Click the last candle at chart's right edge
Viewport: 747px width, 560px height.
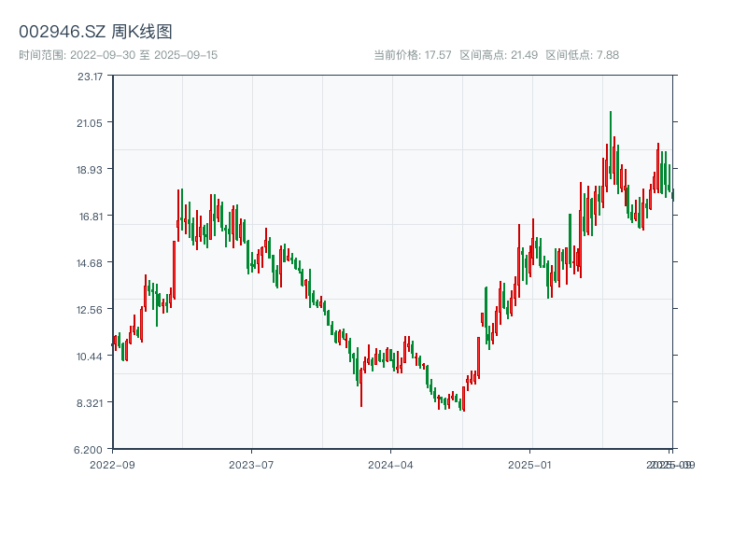(672, 194)
